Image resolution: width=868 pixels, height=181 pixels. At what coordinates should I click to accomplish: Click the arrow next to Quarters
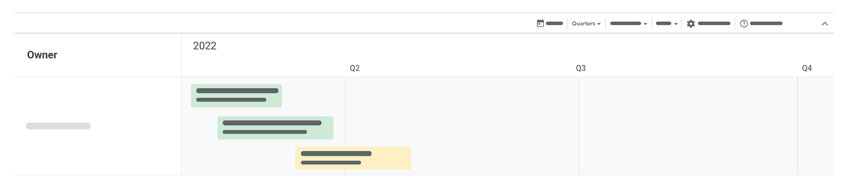[599, 24]
